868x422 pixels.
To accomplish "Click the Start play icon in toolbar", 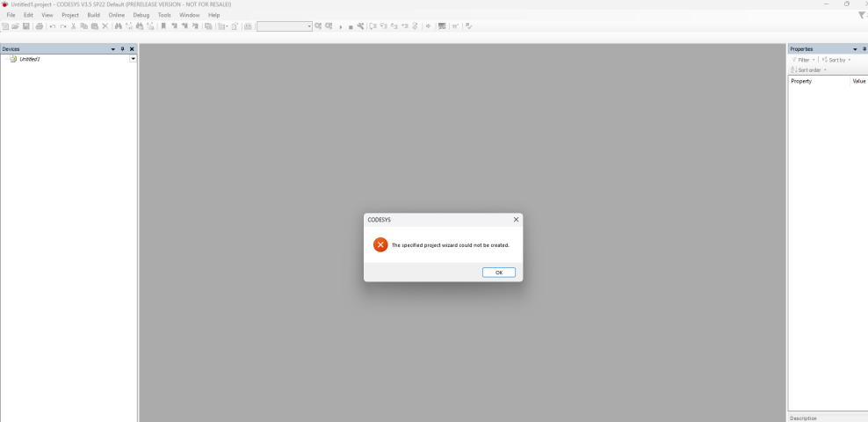I will [341, 27].
